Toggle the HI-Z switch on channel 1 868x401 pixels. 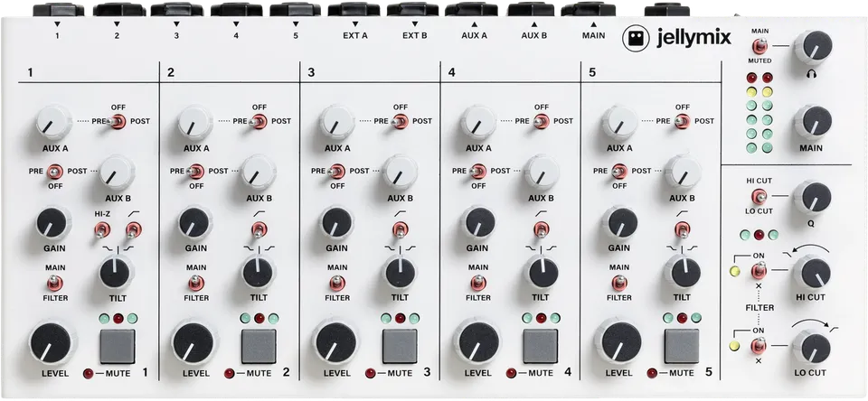102,229
